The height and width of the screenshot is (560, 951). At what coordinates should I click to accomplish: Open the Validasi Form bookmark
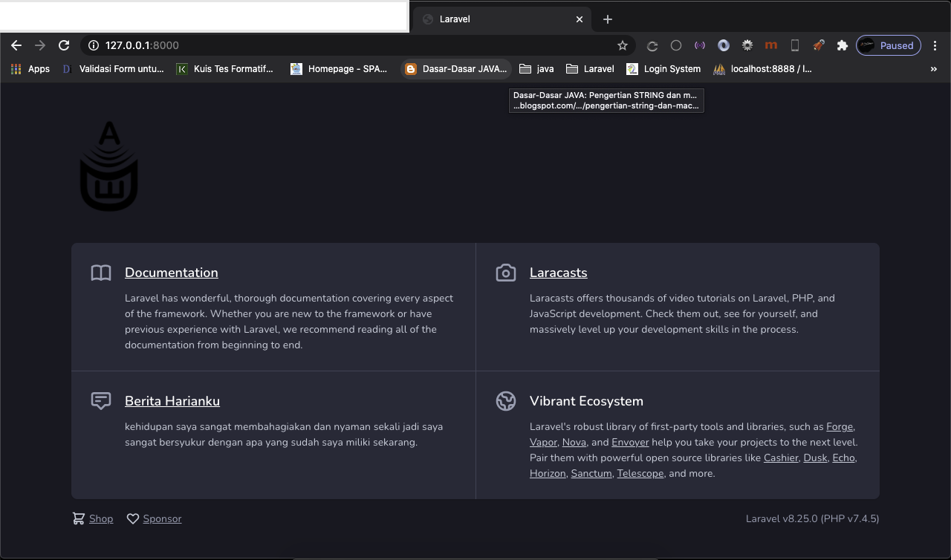[112, 69]
